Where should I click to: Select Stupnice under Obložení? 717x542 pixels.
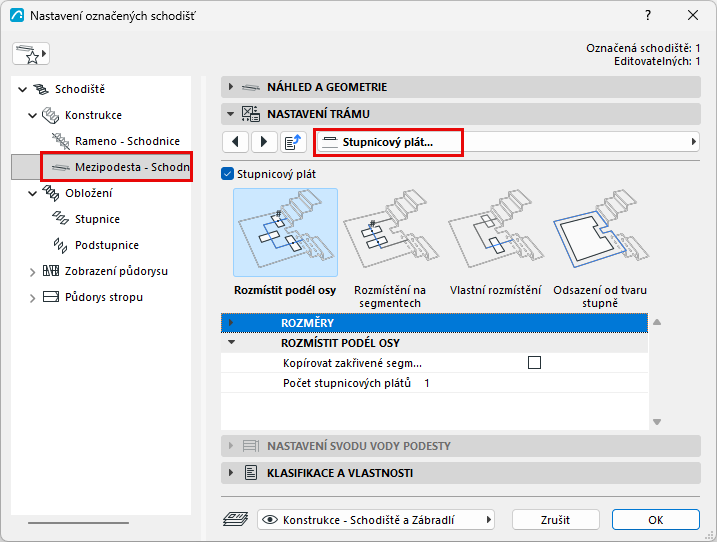pos(97,219)
